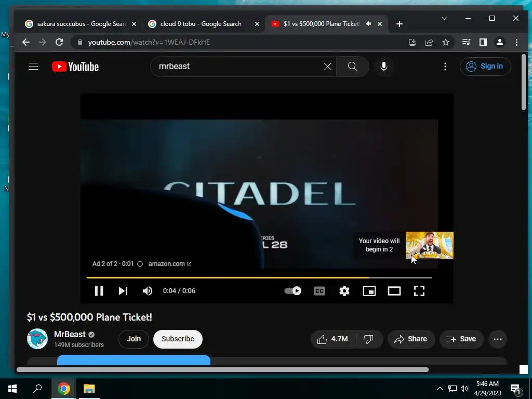The width and height of the screenshot is (532, 399).
Task: Open YouTube settings three-dot menu
Action: click(445, 66)
